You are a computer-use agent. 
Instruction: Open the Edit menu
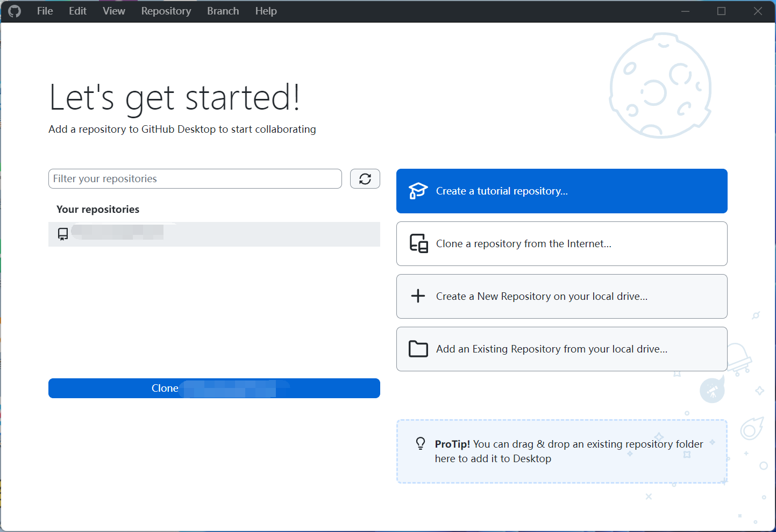[x=77, y=11]
